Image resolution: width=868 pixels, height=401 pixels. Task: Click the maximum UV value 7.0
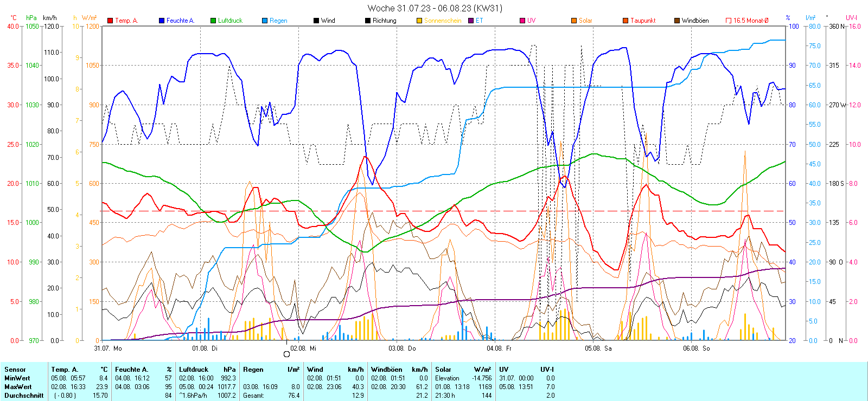551,387
